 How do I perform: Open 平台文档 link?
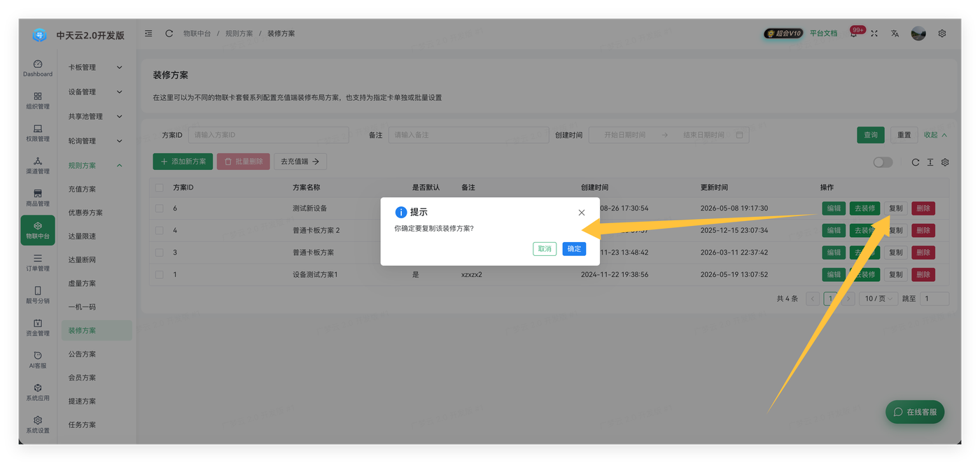[823, 34]
